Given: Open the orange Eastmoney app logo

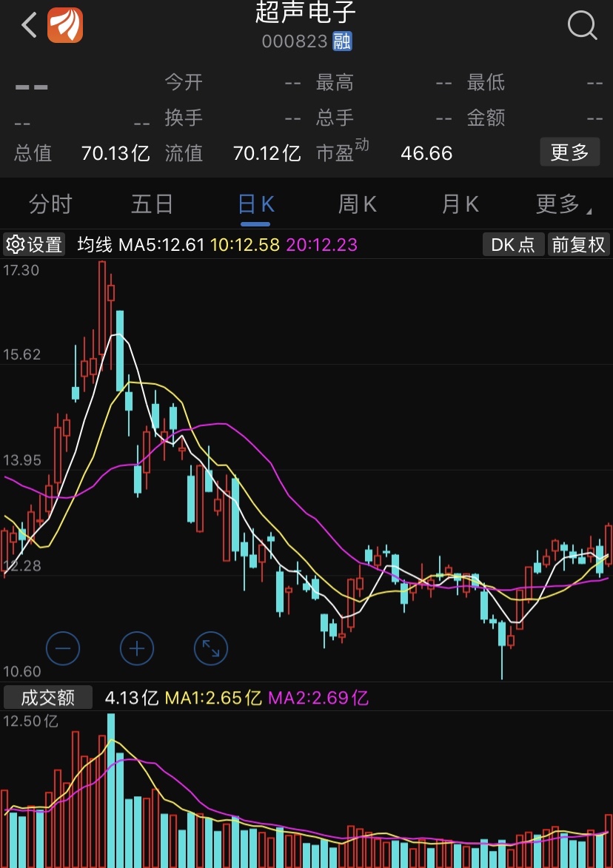Looking at the screenshot, I should click(65, 25).
